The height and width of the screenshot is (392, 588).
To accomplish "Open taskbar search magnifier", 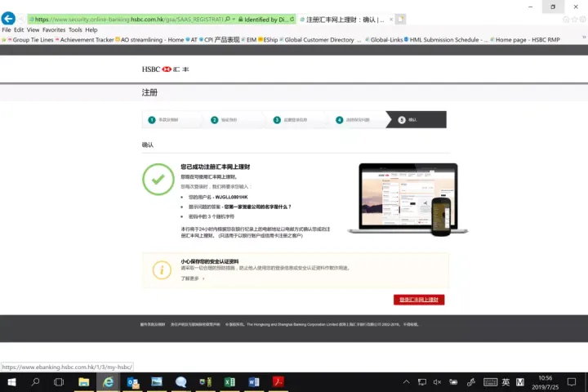I will [35, 382].
